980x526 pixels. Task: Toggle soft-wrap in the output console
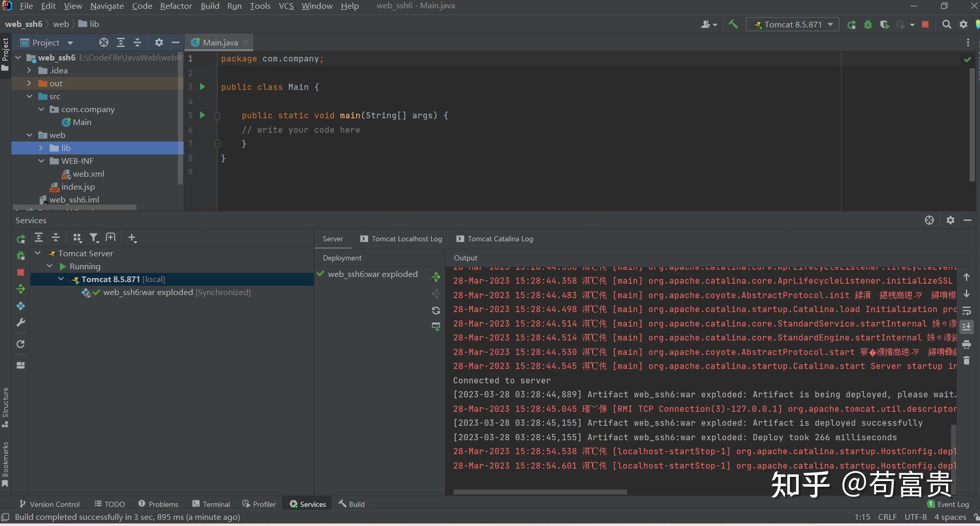click(x=967, y=311)
